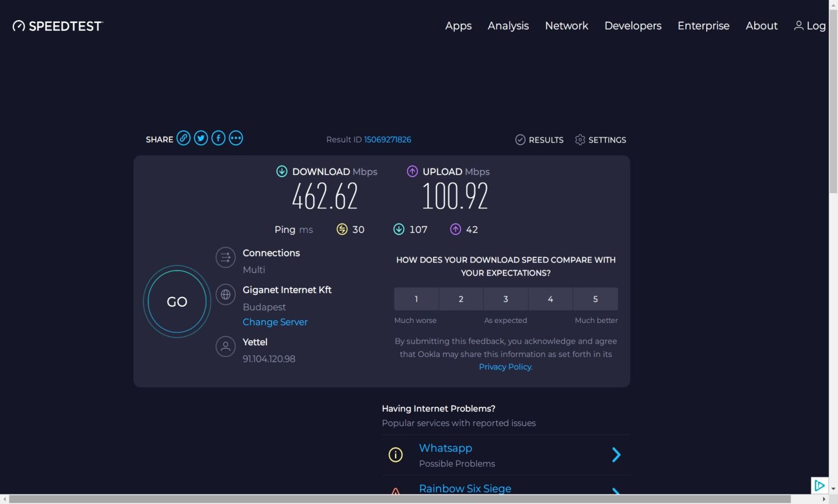Click the Budapest location text
Viewport: 838px width, 504px height.
tap(264, 307)
